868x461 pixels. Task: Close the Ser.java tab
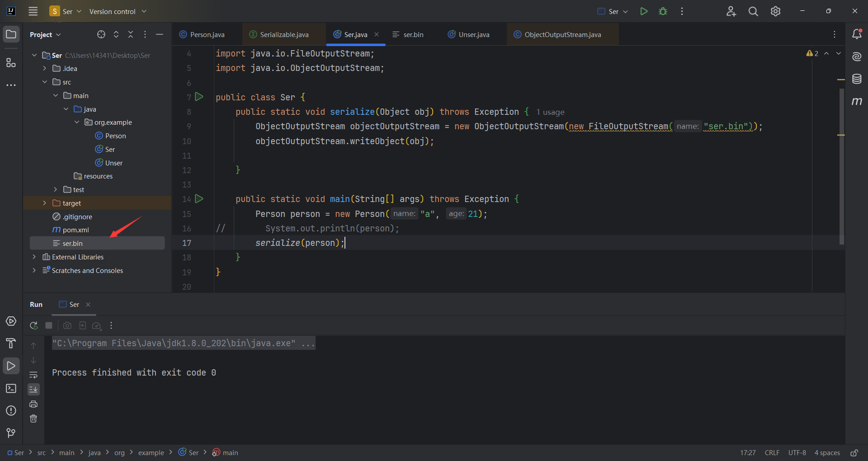click(x=377, y=34)
